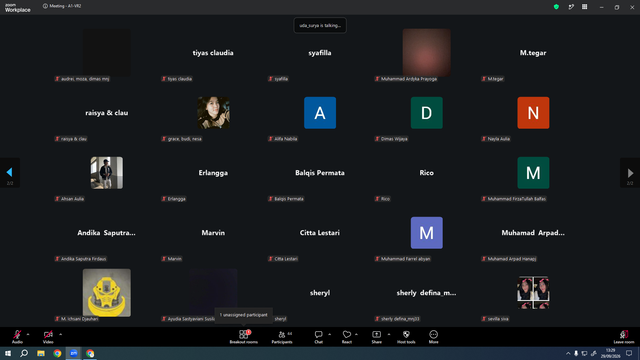Click the 'Marvin' participant name
The width and height of the screenshot is (640, 360).
tap(213, 233)
